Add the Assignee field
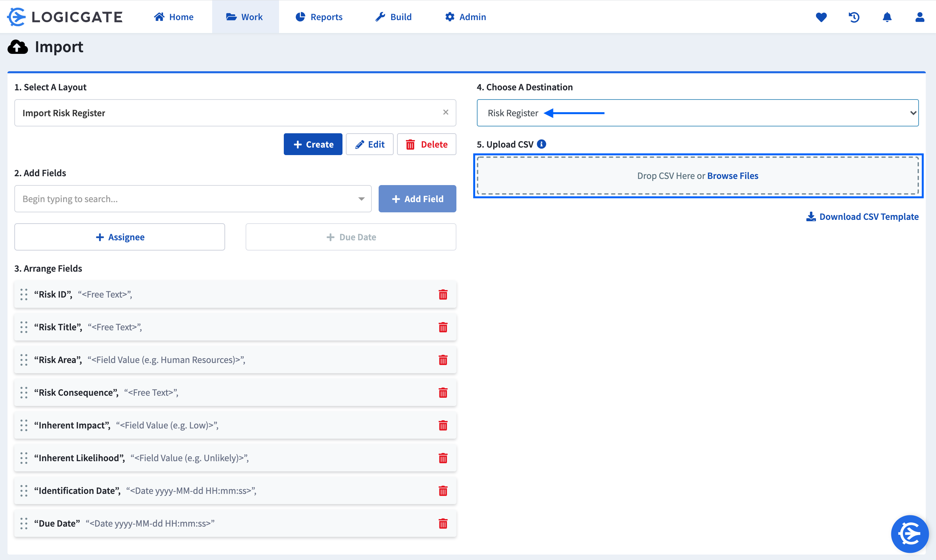936x560 pixels. (120, 237)
